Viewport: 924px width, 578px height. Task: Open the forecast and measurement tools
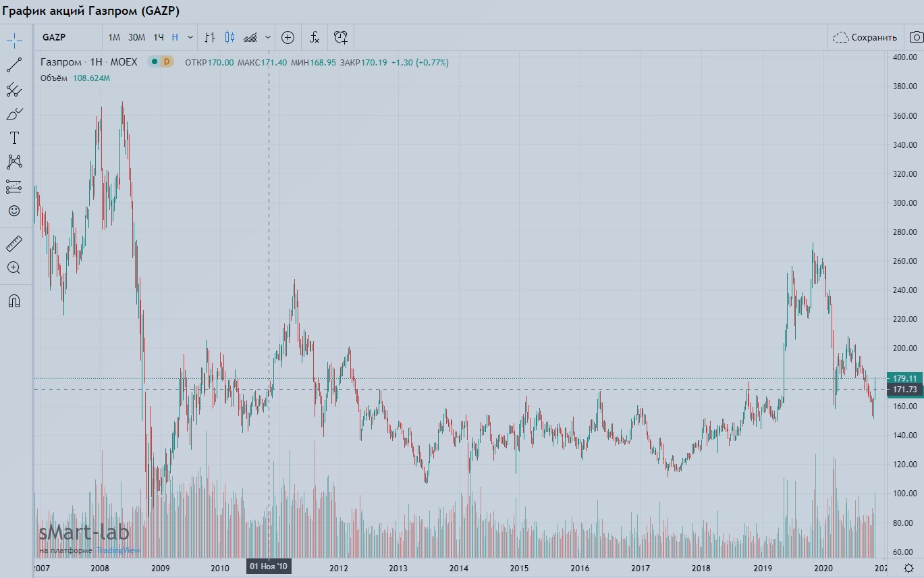point(14,186)
